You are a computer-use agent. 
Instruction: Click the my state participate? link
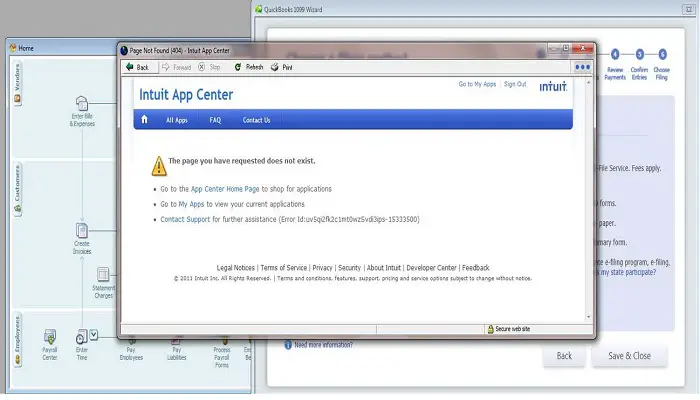point(628,272)
